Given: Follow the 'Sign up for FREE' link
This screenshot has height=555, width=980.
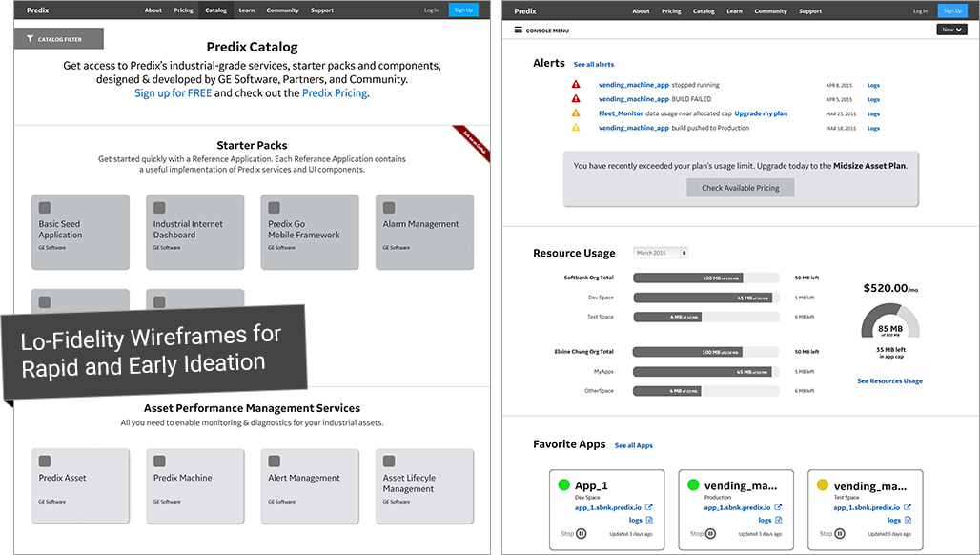Looking at the screenshot, I should tap(174, 93).
